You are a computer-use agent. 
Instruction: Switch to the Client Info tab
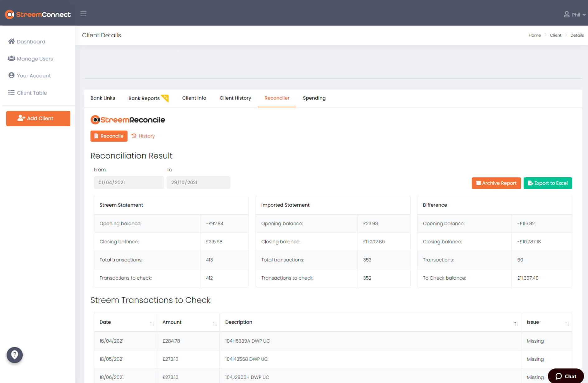coord(194,98)
